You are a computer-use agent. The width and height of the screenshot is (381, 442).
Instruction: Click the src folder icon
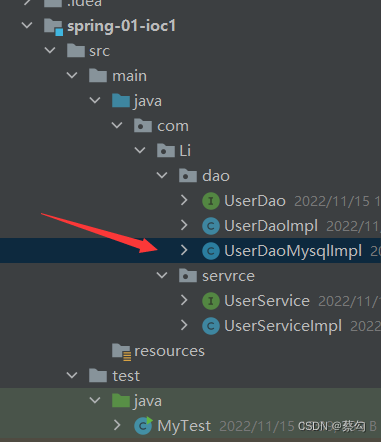pyautogui.click(x=76, y=51)
